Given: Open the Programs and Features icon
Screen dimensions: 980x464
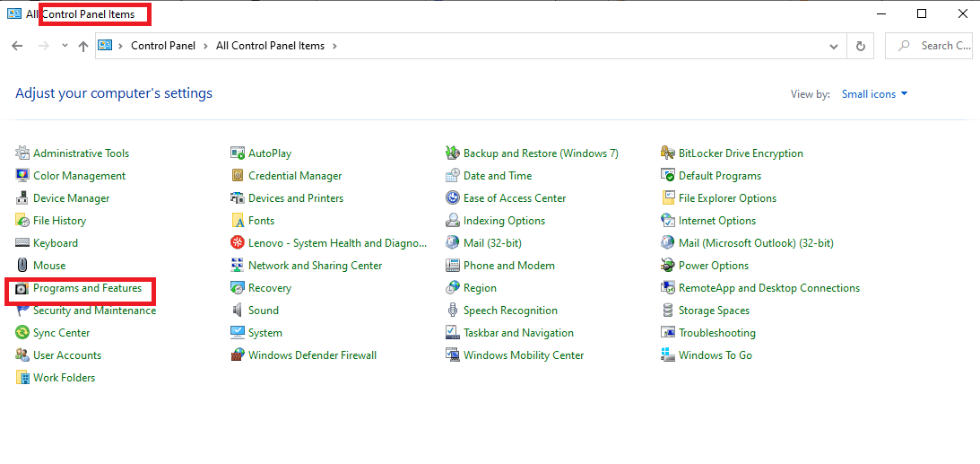Looking at the screenshot, I should tap(22, 288).
